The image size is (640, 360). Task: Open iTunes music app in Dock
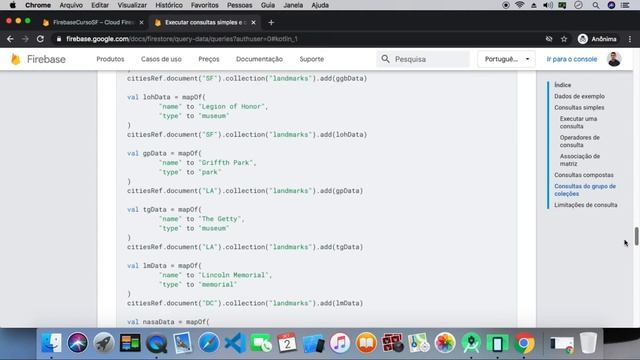pos(340,342)
